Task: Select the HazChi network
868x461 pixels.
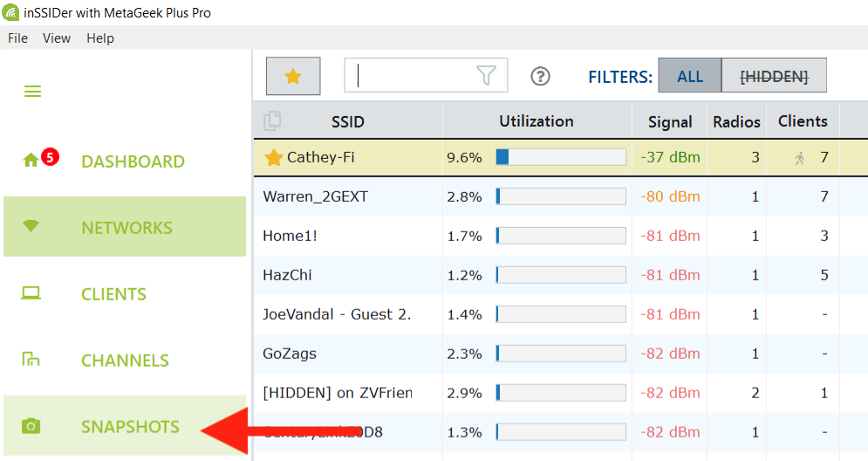Action: click(287, 275)
